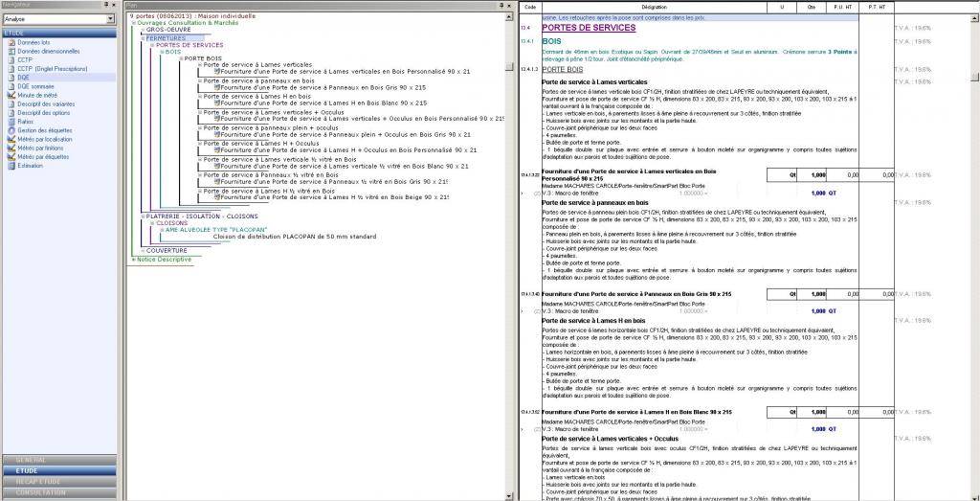This screenshot has height=501, width=980.
Task: Expand the COUVERTURE node
Action: [144, 251]
